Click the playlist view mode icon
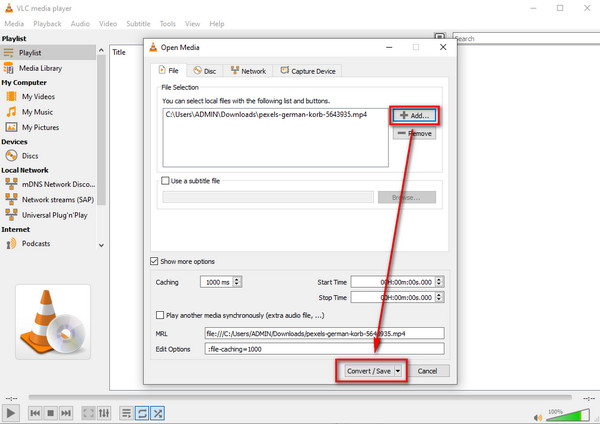This screenshot has width=600, height=424. tap(439, 37)
